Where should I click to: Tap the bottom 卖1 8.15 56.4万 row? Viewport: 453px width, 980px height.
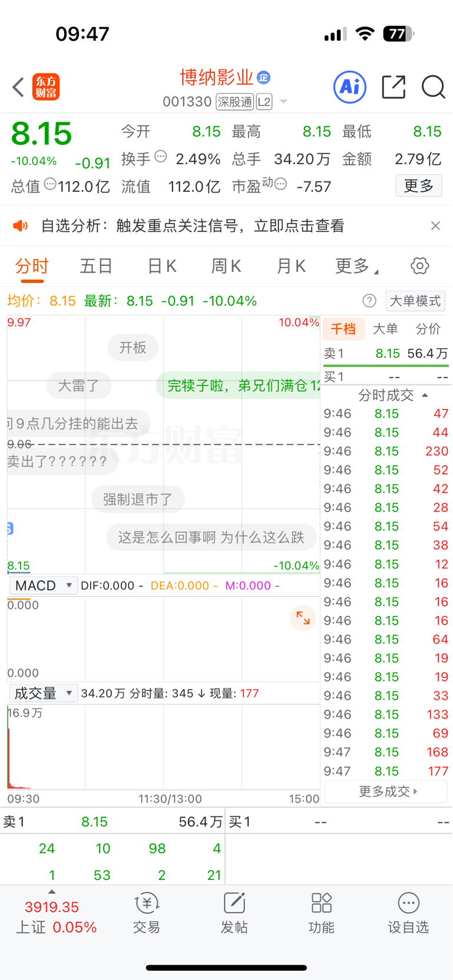[x=113, y=822]
